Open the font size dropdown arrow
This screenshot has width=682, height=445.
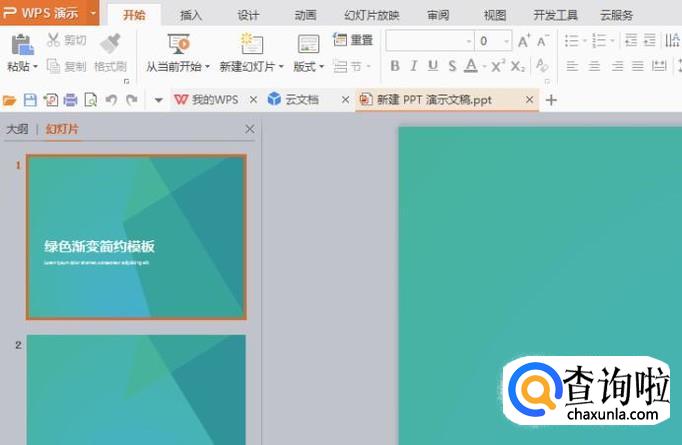click(507, 41)
